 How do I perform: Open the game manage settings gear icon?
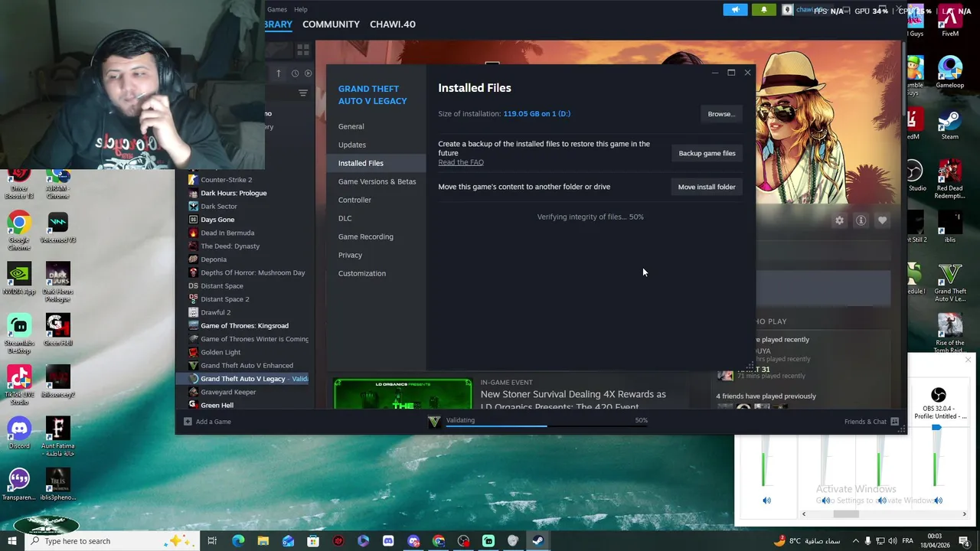pyautogui.click(x=840, y=220)
